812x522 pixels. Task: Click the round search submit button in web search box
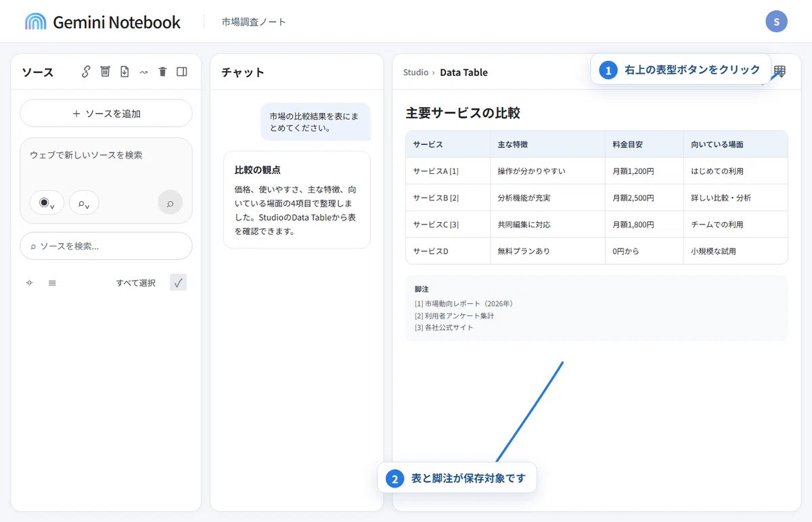point(170,202)
